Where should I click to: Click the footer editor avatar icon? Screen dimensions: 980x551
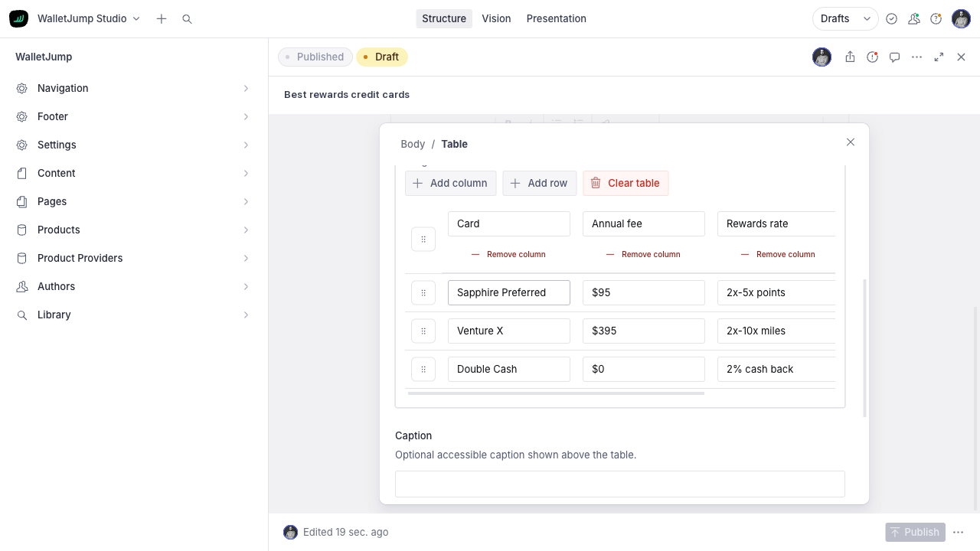(290, 532)
